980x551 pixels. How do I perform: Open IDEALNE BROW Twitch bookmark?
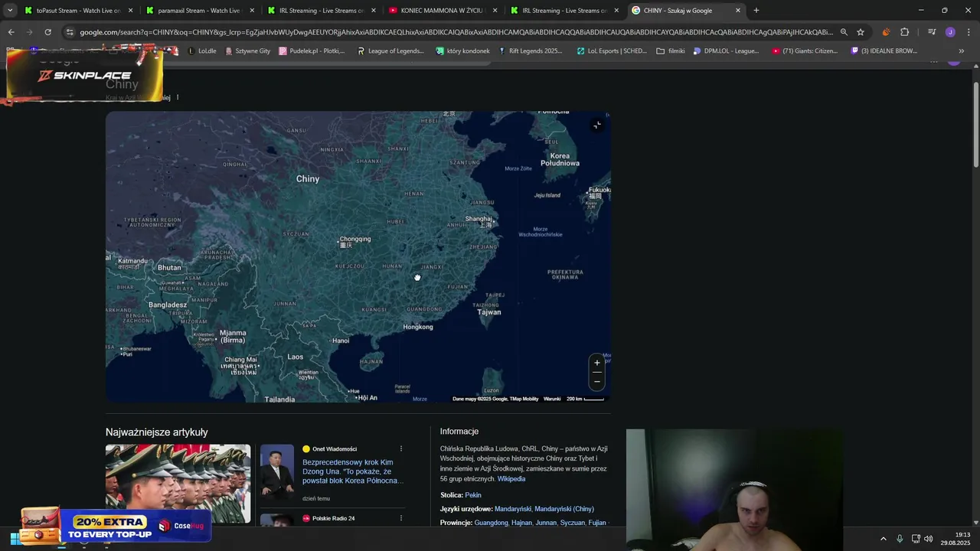(x=884, y=51)
